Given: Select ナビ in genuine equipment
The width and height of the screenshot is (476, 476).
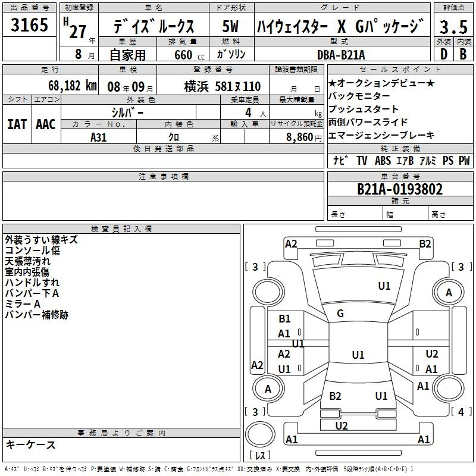Looking at the screenshot, I should click(x=340, y=160).
